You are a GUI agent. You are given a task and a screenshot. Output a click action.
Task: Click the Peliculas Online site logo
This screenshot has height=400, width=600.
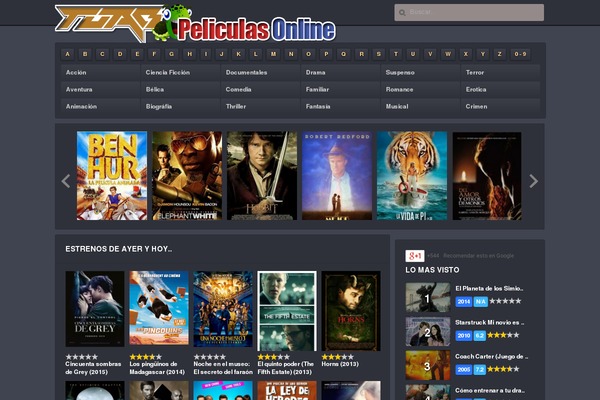(x=195, y=24)
